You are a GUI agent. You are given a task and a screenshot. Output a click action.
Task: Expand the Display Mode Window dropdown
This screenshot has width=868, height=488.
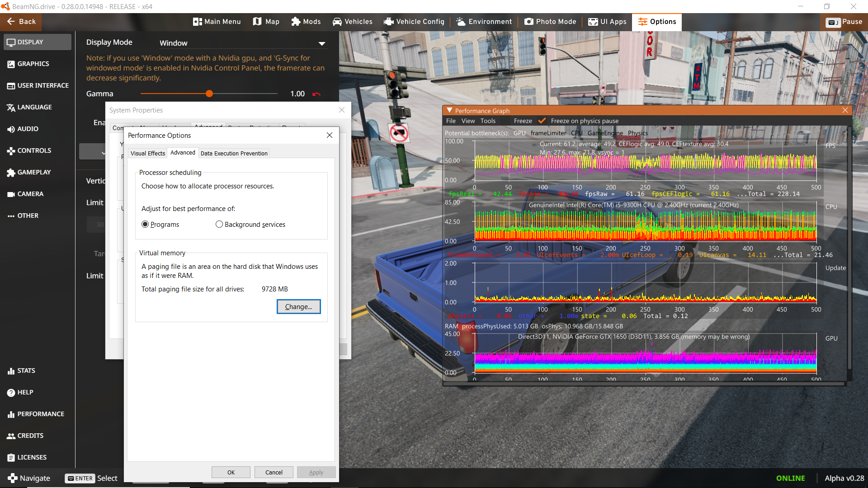242,43
